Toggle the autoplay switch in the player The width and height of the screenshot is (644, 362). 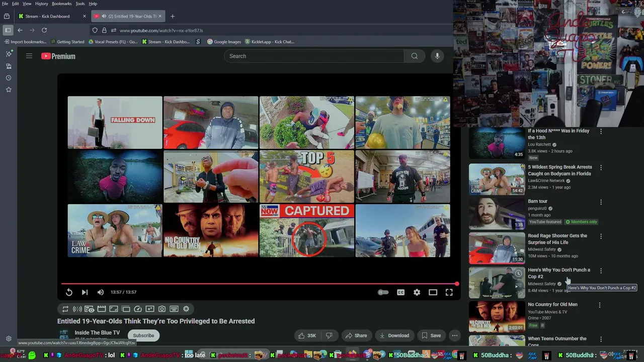(x=383, y=292)
